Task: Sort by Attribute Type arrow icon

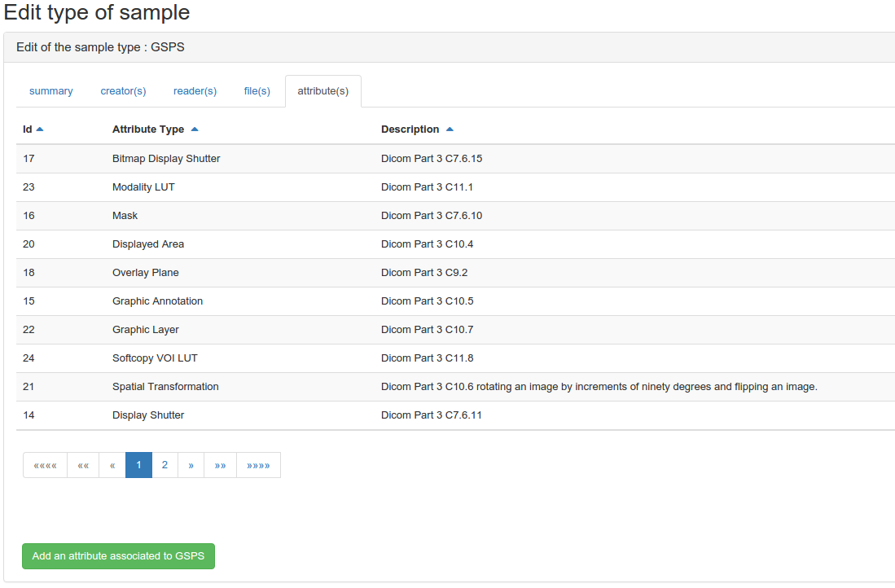Action: click(x=194, y=129)
